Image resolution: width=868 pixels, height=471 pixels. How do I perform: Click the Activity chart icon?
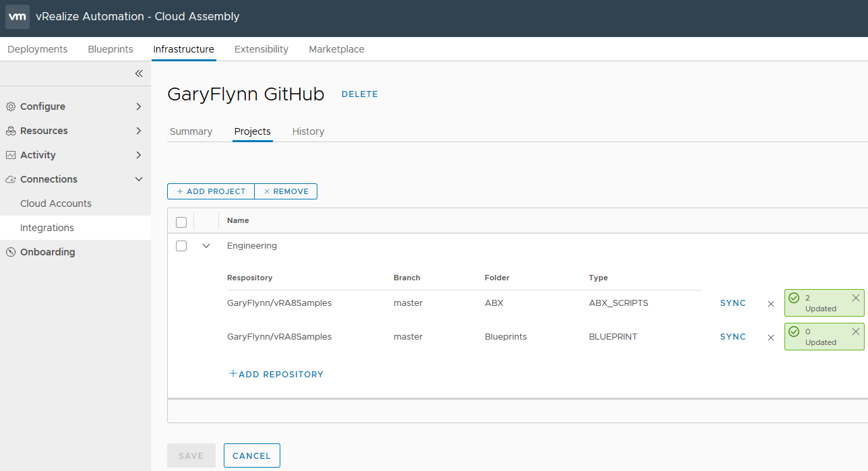coord(11,155)
